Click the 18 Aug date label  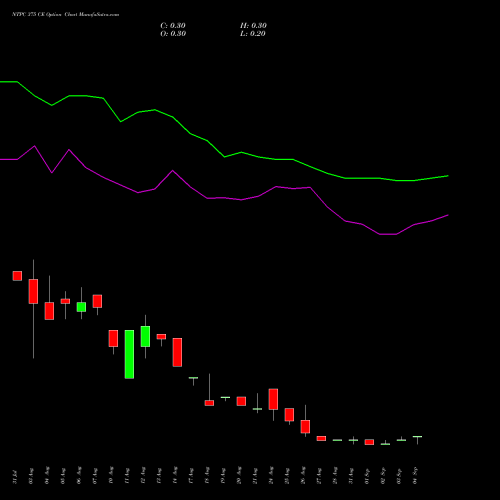coord(207,476)
